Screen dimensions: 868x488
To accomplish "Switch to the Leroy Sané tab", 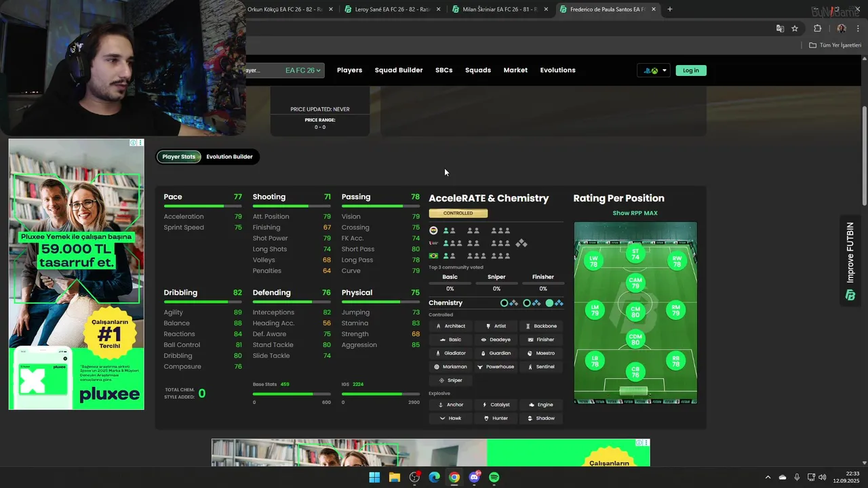I will [392, 9].
